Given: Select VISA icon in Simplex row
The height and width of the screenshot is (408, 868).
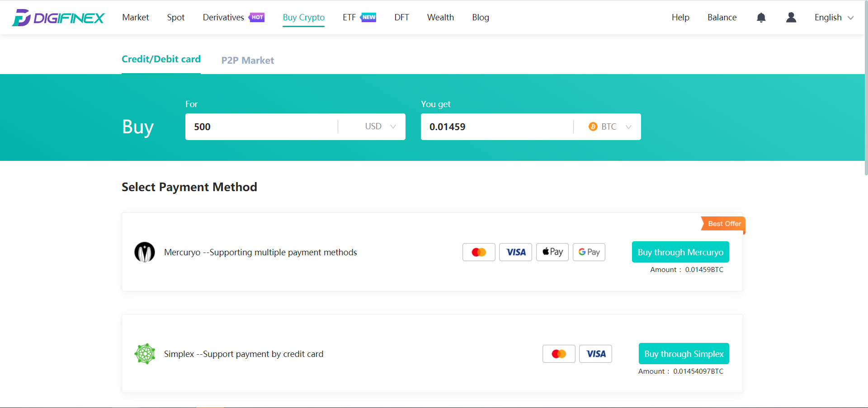Looking at the screenshot, I should pos(595,354).
